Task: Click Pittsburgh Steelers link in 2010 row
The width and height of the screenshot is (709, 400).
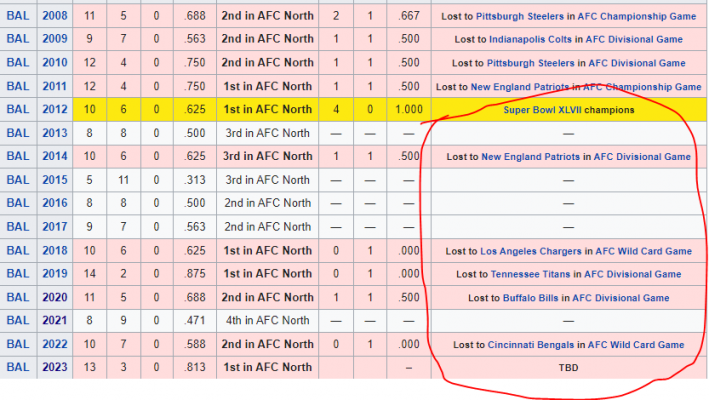Action: 530,63
